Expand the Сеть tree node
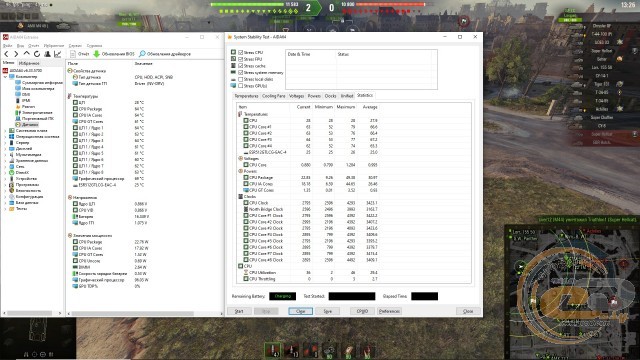 pos(5,167)
